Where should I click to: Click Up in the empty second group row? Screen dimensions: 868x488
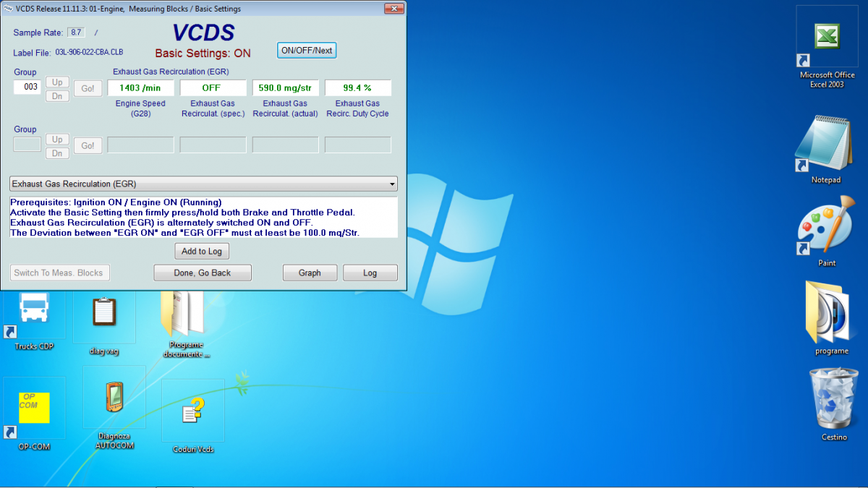pos(57,139)
